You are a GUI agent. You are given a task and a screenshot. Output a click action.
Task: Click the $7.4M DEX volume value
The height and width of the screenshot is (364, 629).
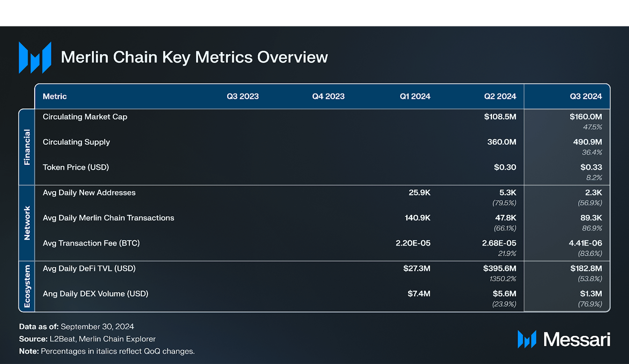tap(419, 294)
